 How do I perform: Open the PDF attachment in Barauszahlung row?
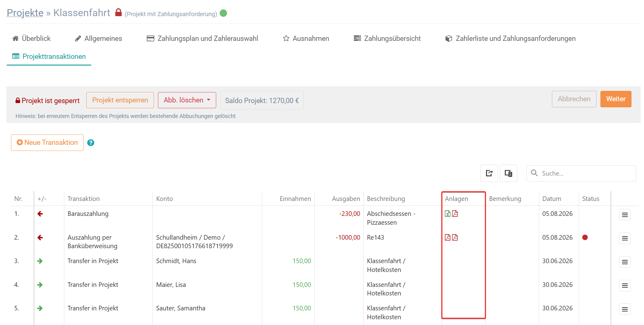(455, 214)
